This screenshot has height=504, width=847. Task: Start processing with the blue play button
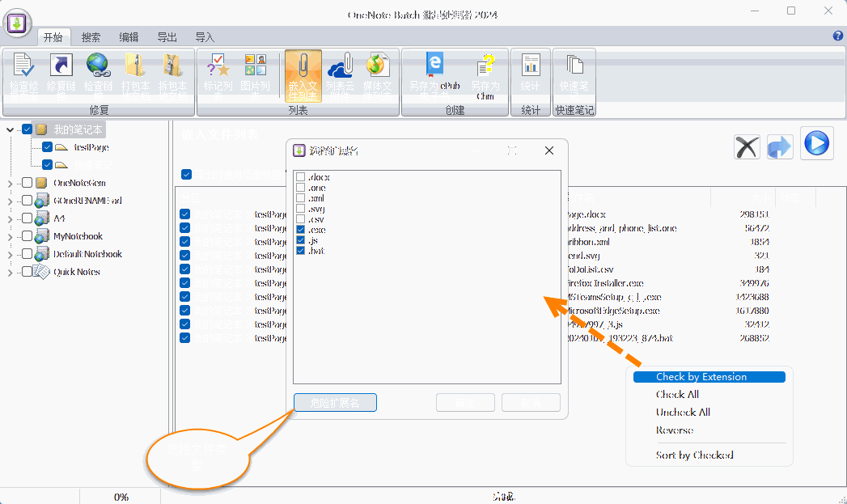[x=817, y=144]
